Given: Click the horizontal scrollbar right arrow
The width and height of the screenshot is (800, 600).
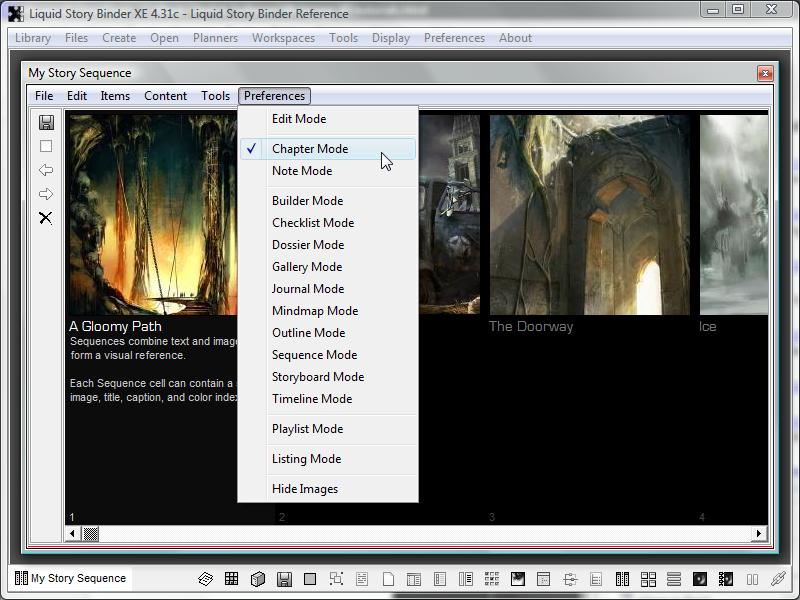Looking at the screenshot, I should (x=760, y=534).
